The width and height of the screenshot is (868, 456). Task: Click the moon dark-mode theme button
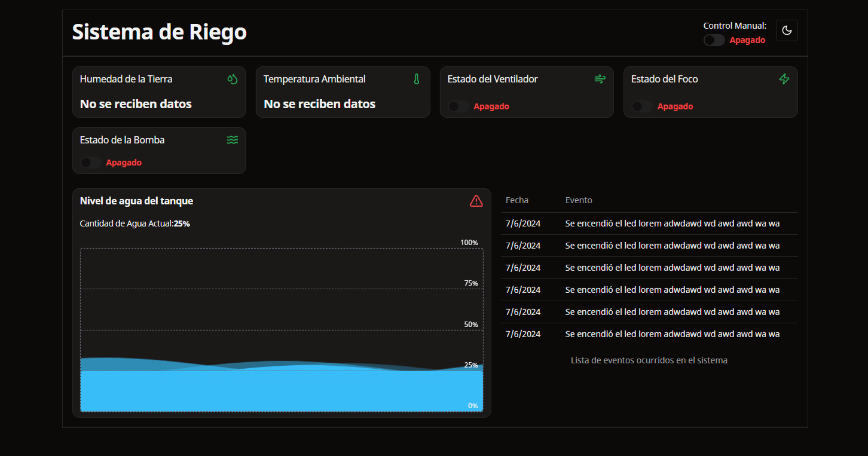(787, 30)
